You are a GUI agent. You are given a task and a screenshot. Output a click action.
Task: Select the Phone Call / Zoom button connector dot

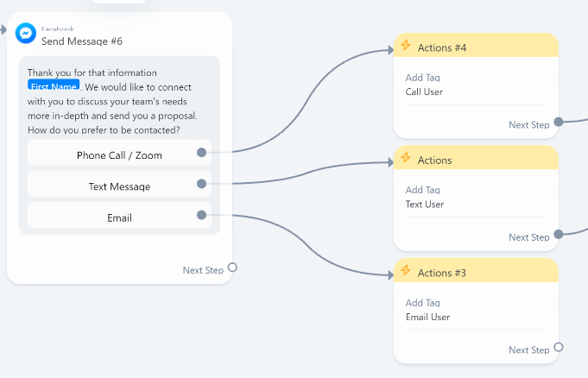[201, 152]
